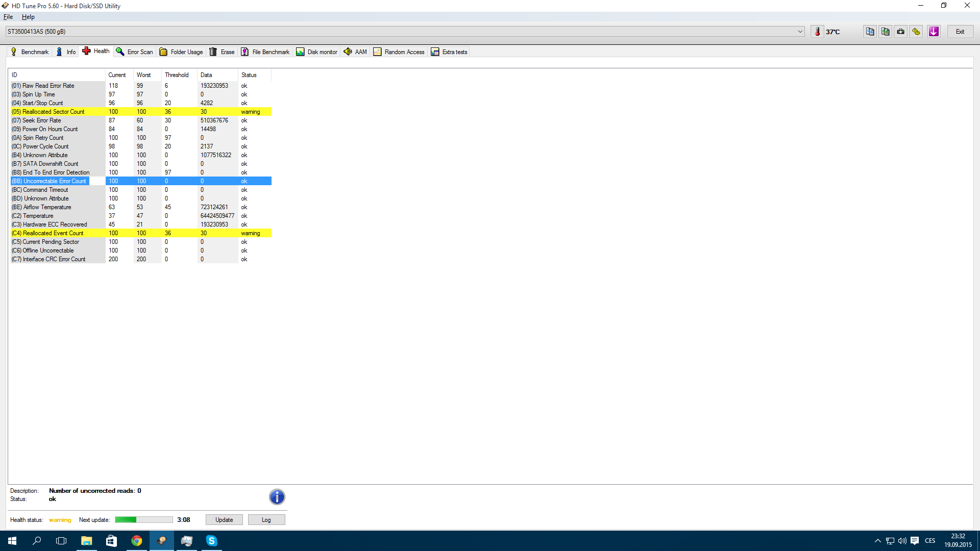Screen dimensions: 980x551
Task: Select the Spin Retry Count row
Action: [140, 138]
